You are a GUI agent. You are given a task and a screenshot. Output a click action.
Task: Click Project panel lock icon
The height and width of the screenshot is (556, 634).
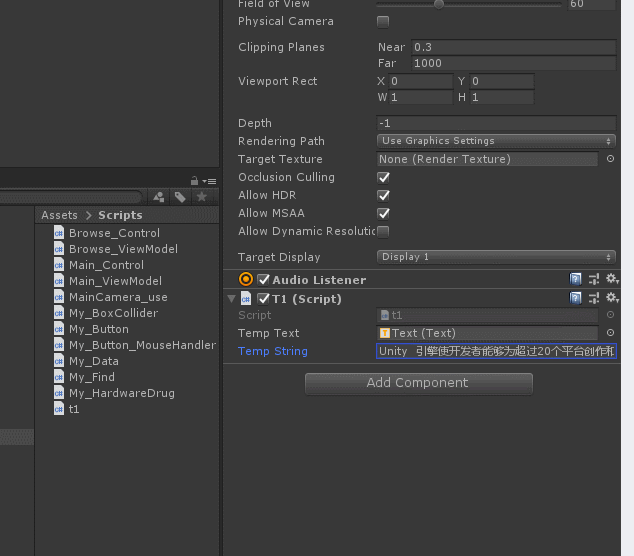coord(194,180)
